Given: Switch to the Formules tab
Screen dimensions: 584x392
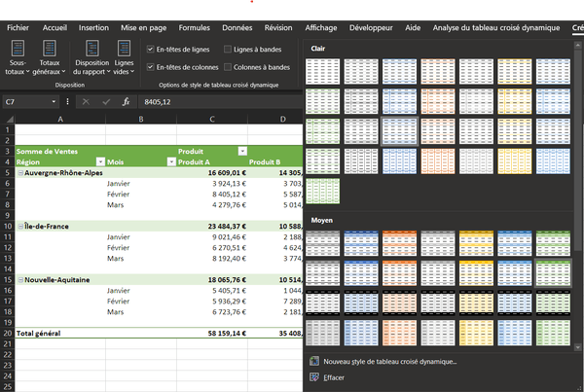Looking at the screenshot, I should coord(194,28).
